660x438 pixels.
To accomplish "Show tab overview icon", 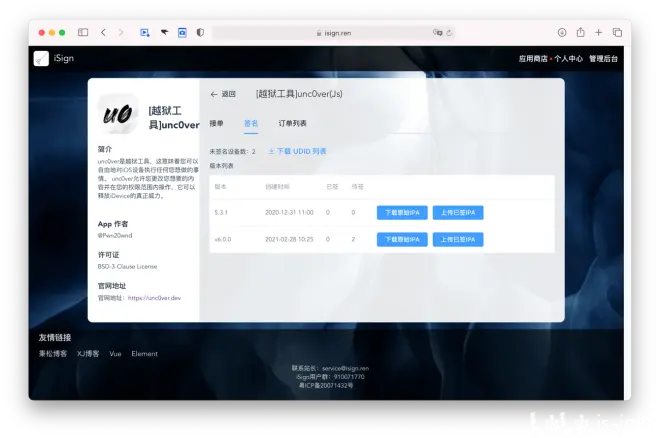I will click(x=617, y=32).
